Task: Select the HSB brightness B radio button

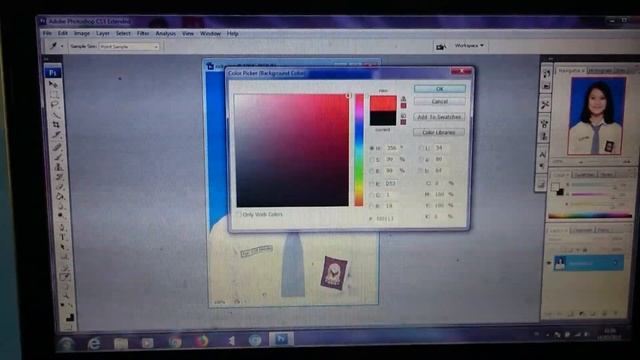Action: 371,171
